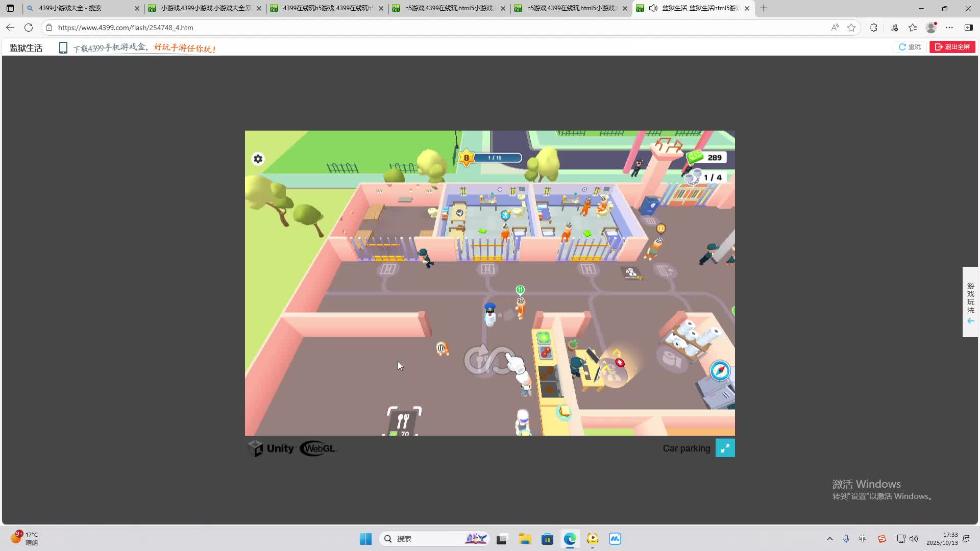The image size is (980, 551).
Task: Refresh the current page
Action: [x=29, y=28]
